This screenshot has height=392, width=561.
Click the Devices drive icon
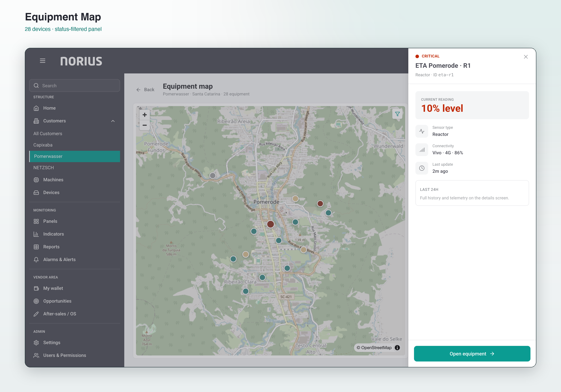point(36,193)
